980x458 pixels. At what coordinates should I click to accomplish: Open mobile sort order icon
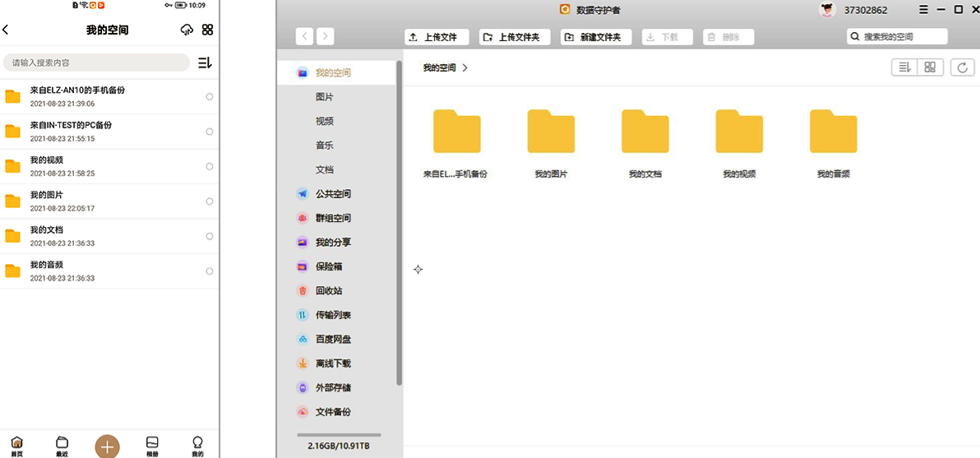[205, 62]
